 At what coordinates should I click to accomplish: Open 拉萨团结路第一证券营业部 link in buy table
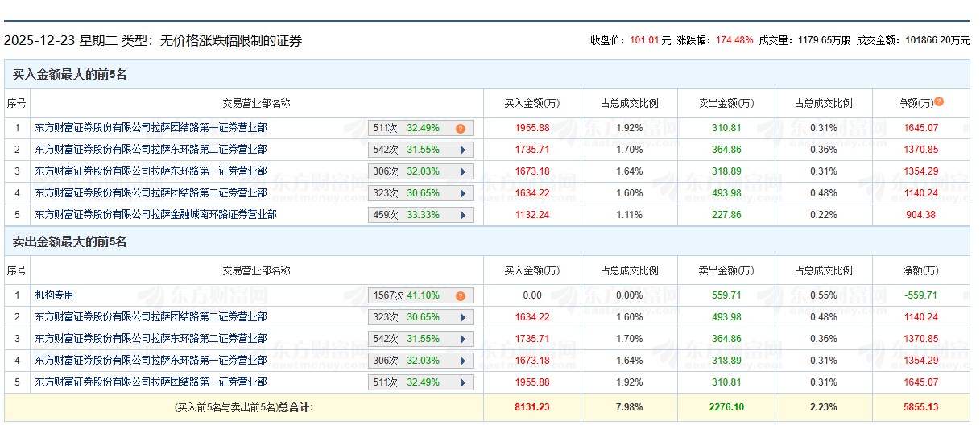click(x=151, y=128)
